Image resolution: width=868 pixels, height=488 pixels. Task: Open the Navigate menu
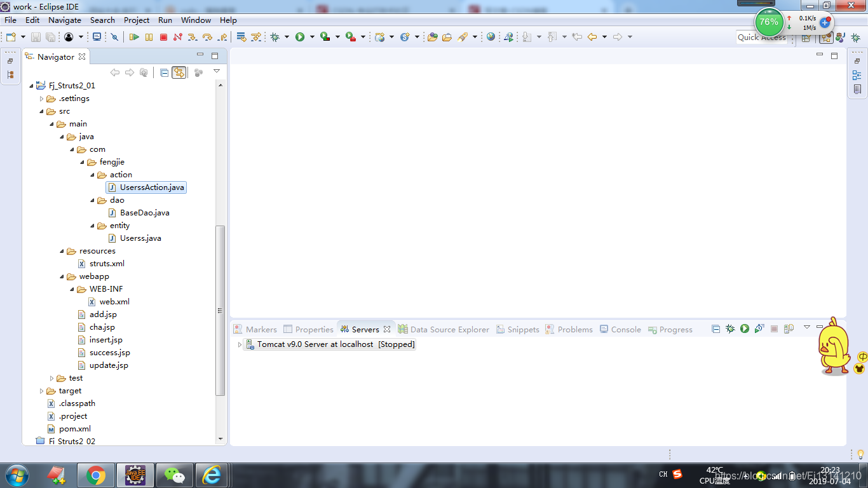click(65, 20)
